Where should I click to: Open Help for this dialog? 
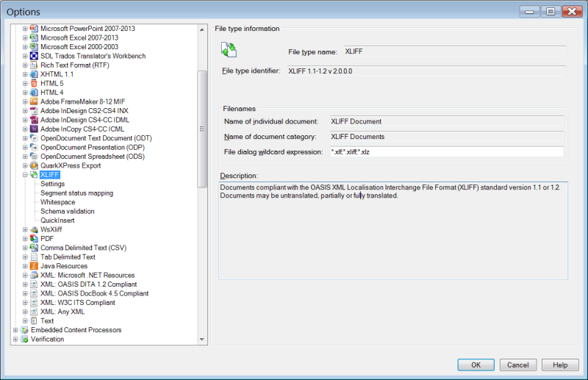coord(560,365)
